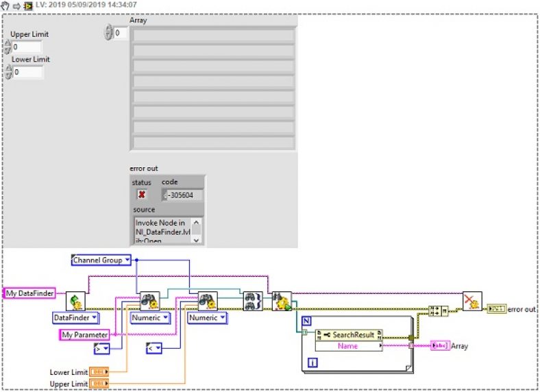Click the LabVIEW snippet VI icon
540x392 pixels.
pyautogui.click(x=28, y=6)
